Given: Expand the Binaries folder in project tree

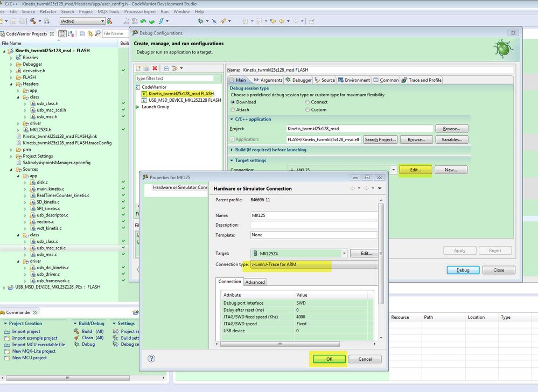Looking at the screenshot, I should click(11, 58).
